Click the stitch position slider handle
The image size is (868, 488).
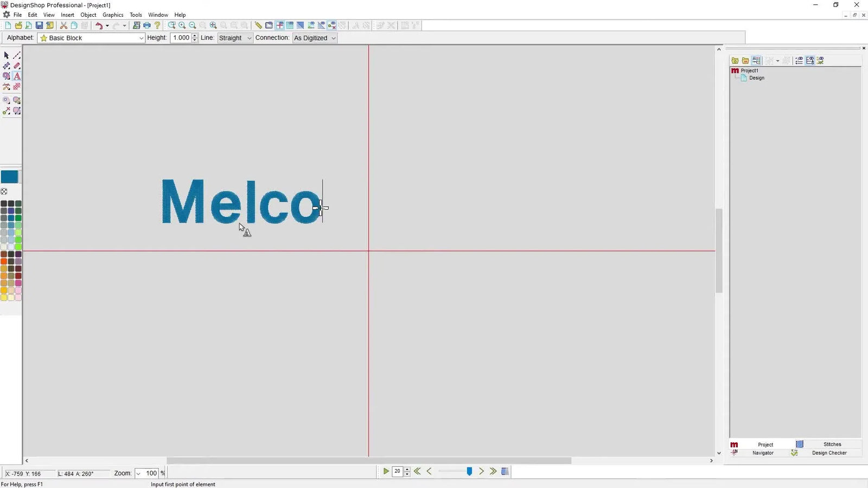469,472
